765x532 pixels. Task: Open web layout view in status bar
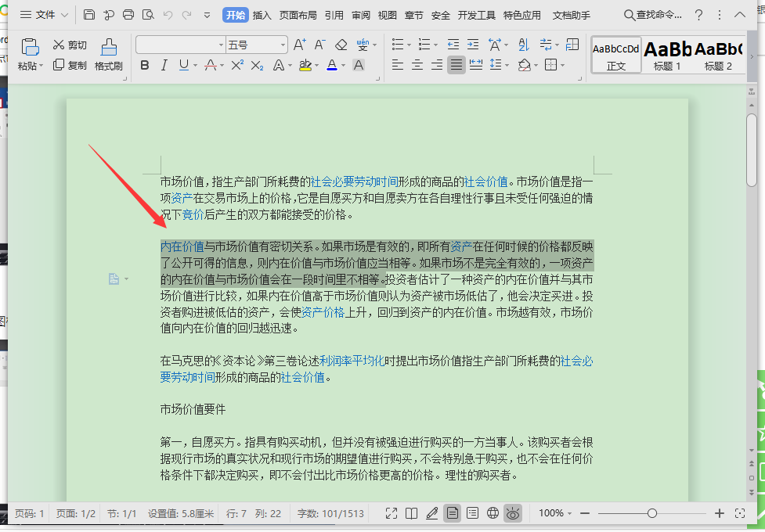pos(493,513)
